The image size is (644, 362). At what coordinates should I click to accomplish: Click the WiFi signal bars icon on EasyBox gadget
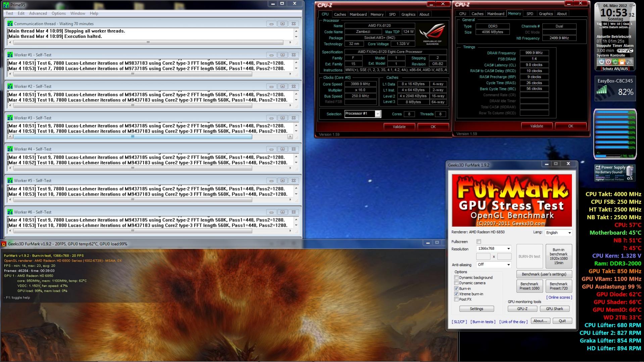(x=602, y=90)
